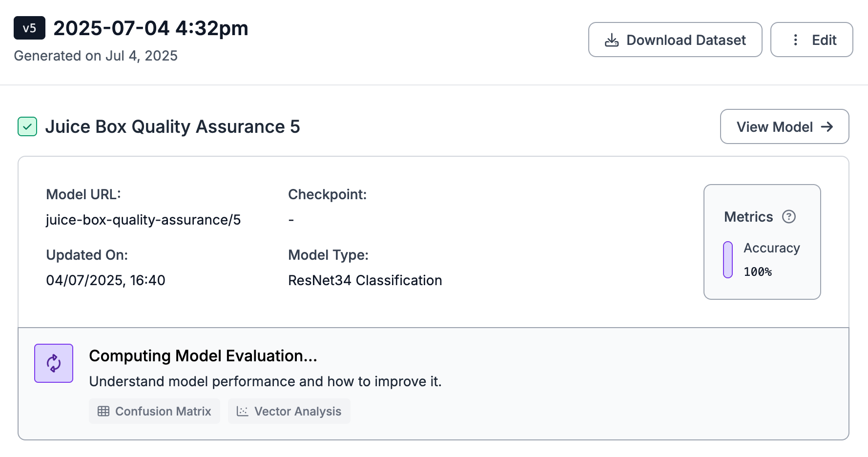Viewport: 868px width, 457px height.
Task: Click the Metrics help question-mark icon
Action: (789, 217)
